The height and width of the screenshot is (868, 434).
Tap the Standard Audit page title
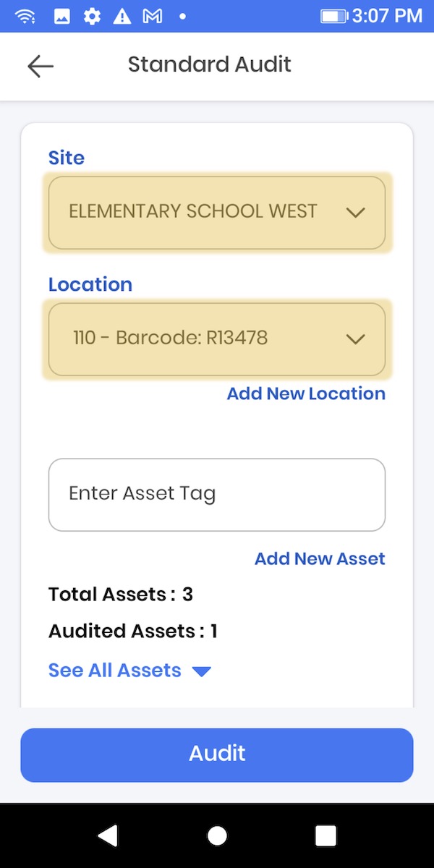(209, 64)
